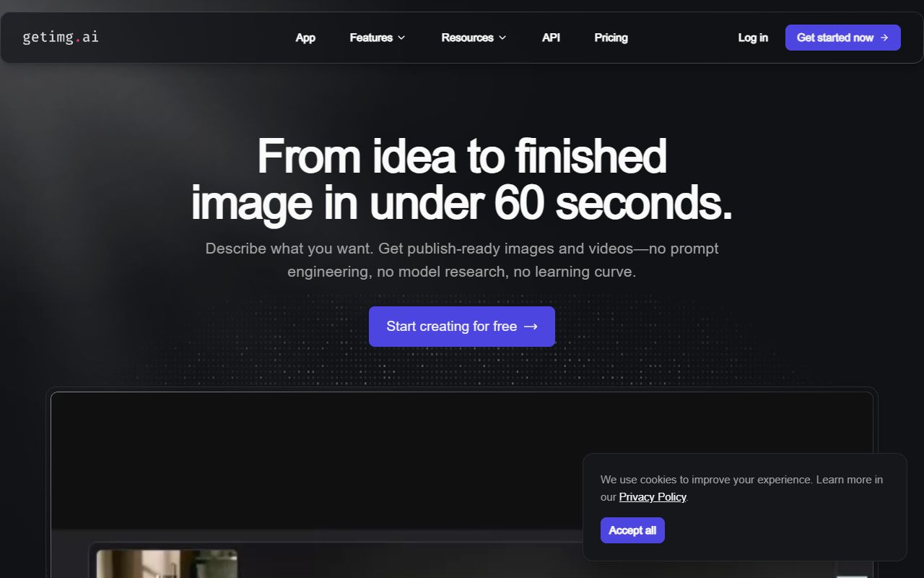Viewport: 924px width, 578px height.
Task: Accept all cookies
Action: coord(632,530)
